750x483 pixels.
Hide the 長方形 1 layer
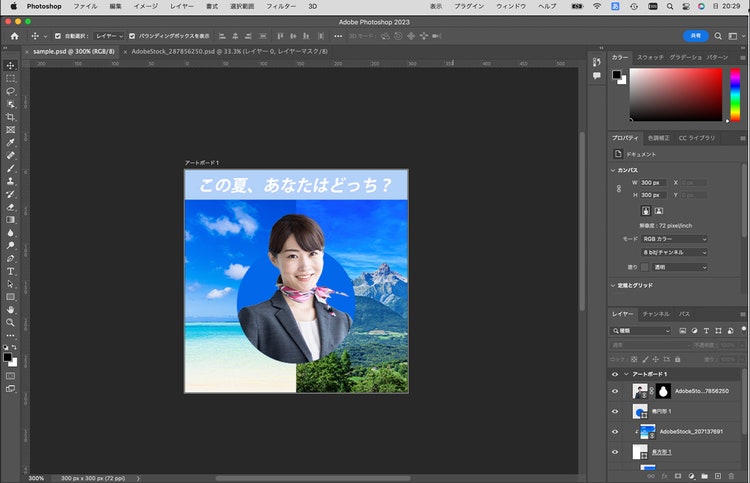615,452
